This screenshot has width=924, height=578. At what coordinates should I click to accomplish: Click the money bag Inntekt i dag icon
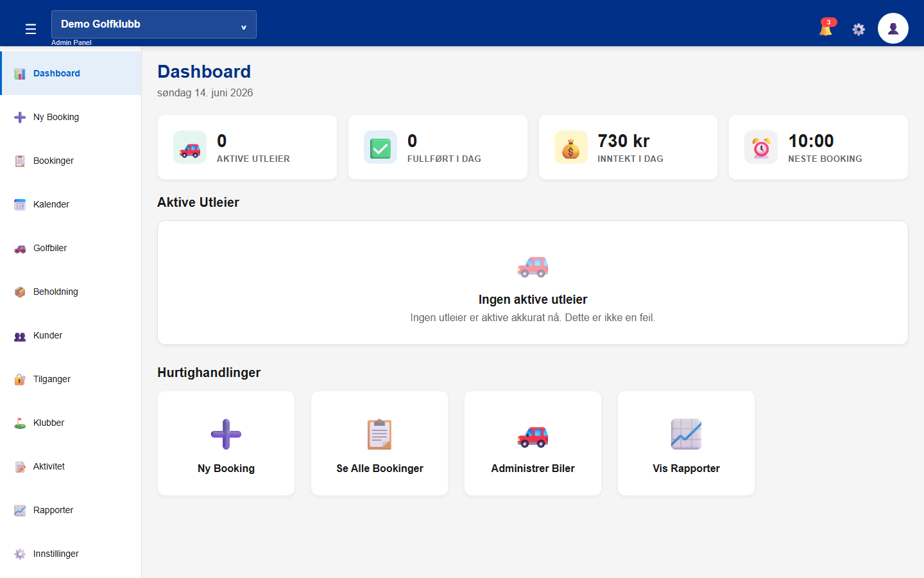tap(571, 147)
